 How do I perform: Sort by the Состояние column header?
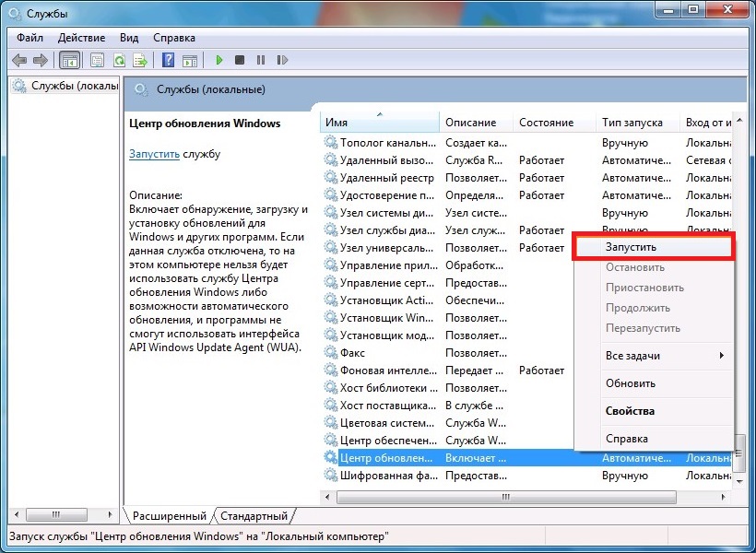click(554, 123)
